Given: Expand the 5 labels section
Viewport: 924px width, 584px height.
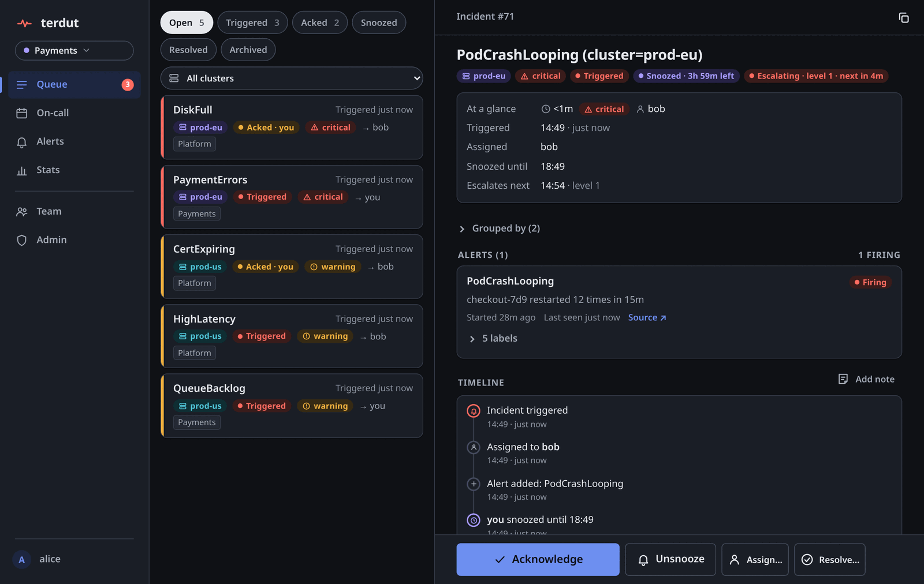Looking at the screenshot, I should [493, 339].
